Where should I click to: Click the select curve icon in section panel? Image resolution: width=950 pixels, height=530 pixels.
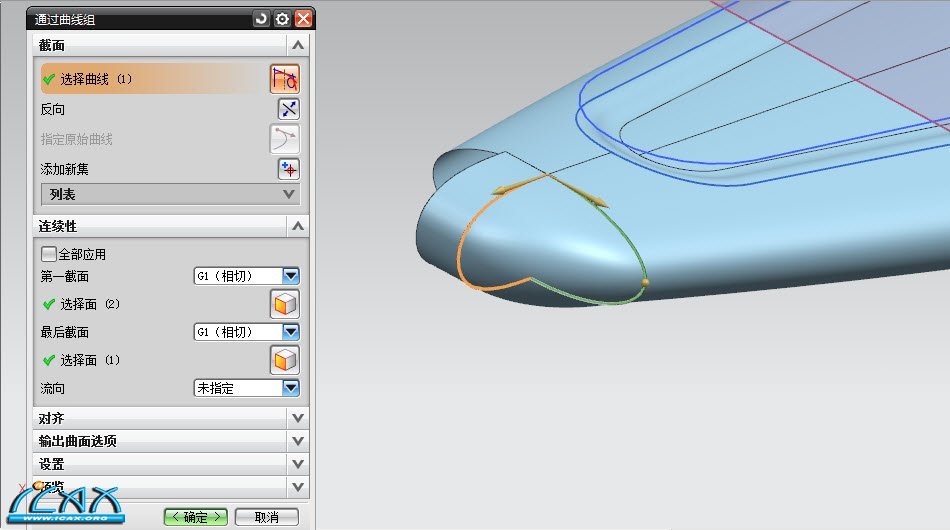(285, 79)
